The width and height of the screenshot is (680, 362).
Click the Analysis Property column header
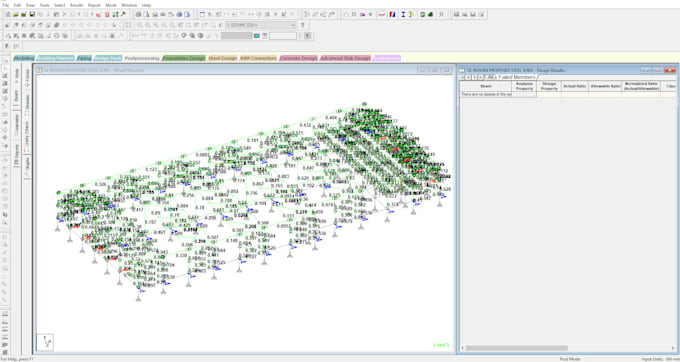524,86
